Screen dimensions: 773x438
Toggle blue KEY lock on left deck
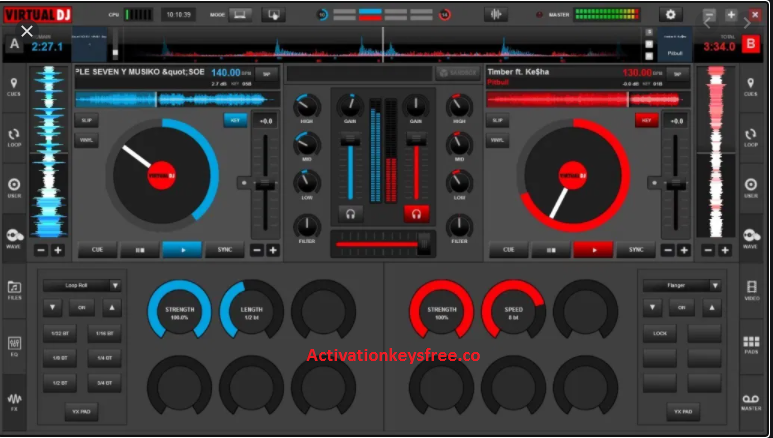pos(235,120)
